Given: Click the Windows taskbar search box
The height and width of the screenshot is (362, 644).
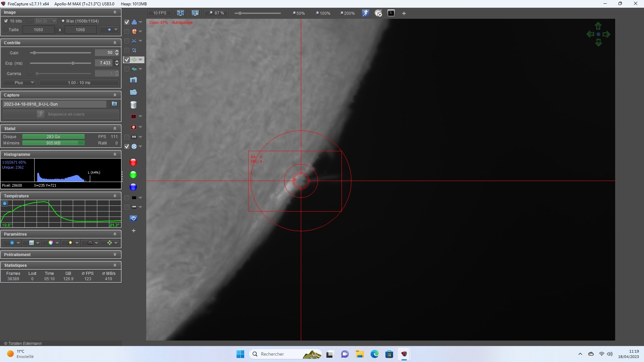Looking at the screenshot, I should 285,354.
